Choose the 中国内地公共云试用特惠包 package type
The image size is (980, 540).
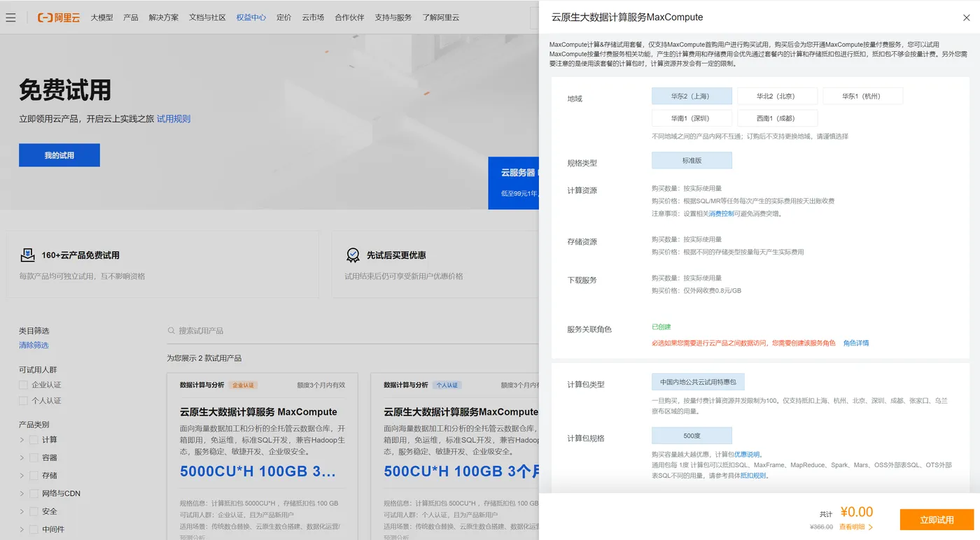(x=698, y=382)
